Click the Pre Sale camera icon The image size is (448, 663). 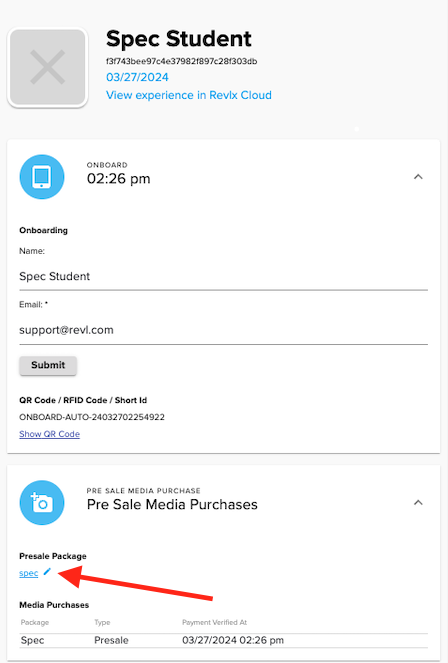42,503
